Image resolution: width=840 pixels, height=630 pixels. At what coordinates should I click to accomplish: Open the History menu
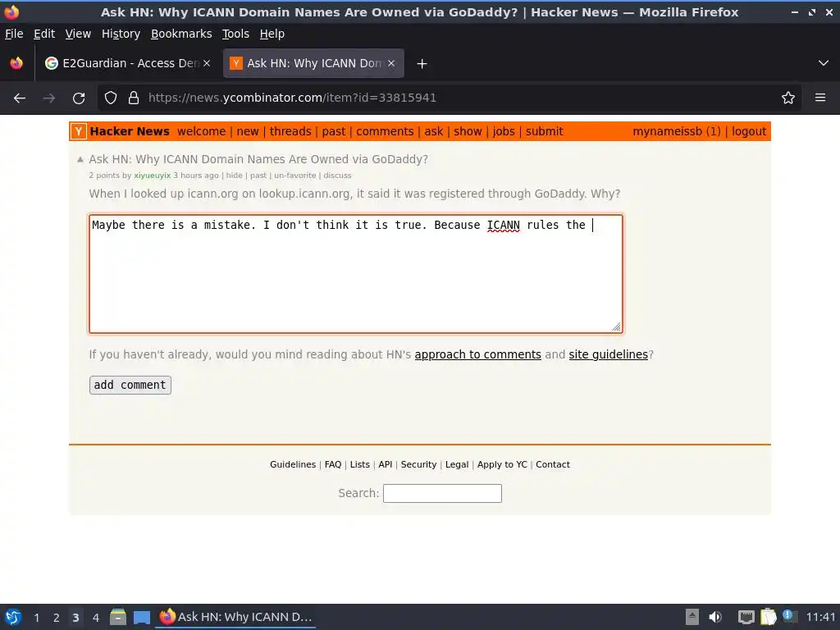pyautogui.click(x=121, y=34)
